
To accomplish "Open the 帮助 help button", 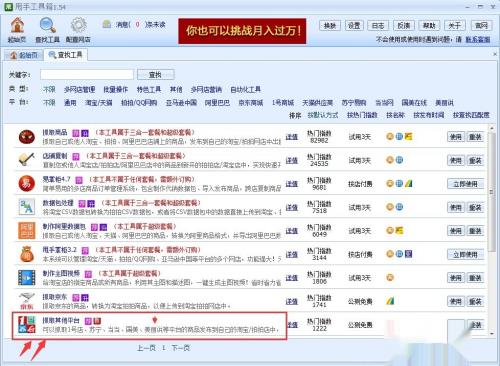I will (x=429, y=26).
